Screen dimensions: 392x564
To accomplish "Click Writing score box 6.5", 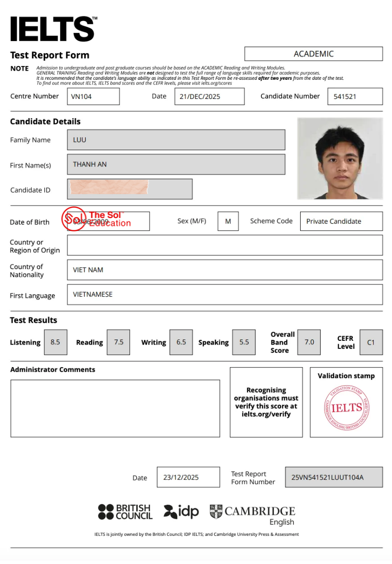I will pyautogui.click(x=181, y=342).
